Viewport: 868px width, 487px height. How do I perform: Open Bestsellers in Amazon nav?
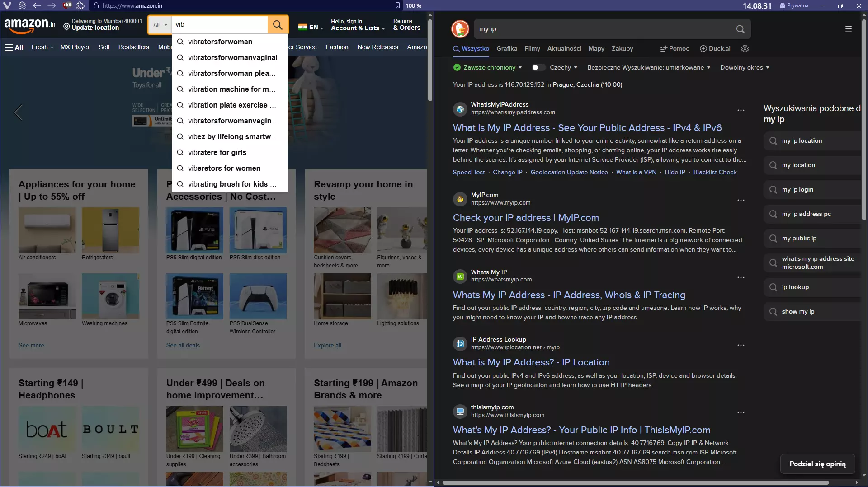coord(134,47)
